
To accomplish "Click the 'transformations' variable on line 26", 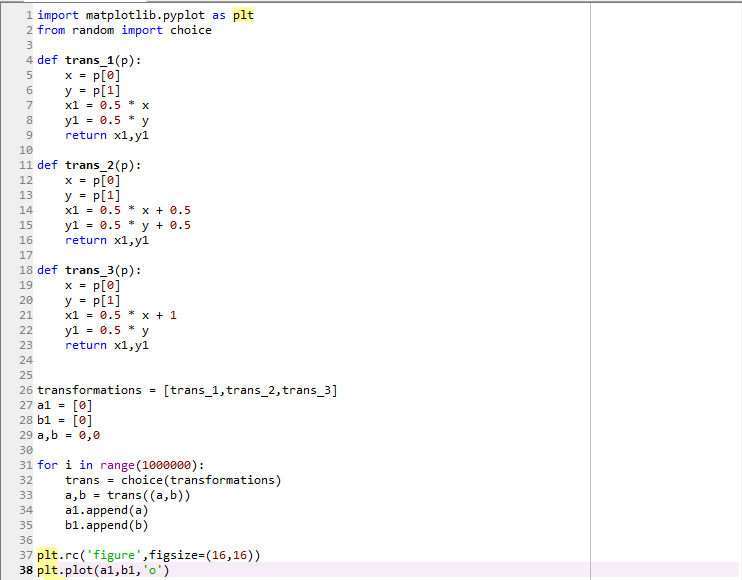I will pyautogui.click(x=89, y=390).
